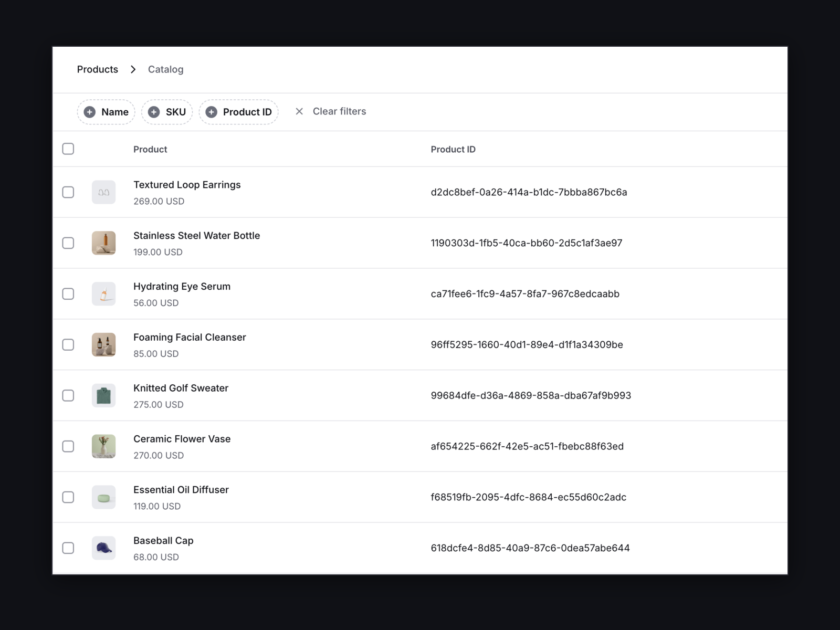Select ID 99684dfe-d36a-4869-858a-dba67af9b993
The image size is (840, 630).
click(x=531, y=395)
